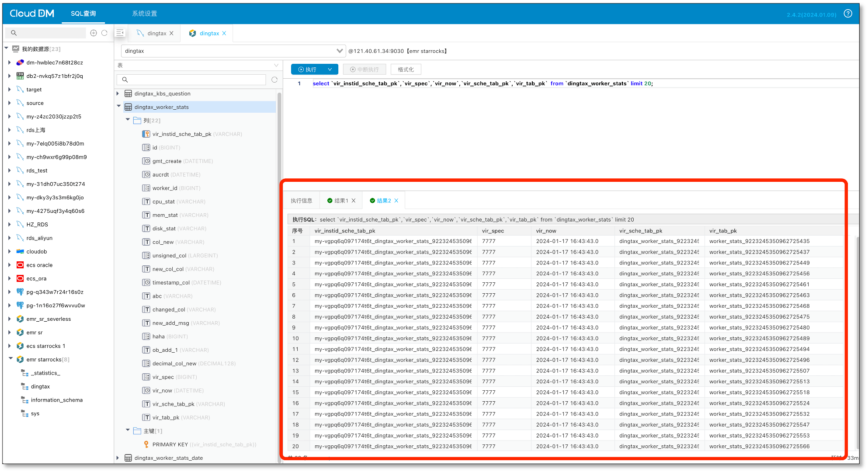
Task: Click the locate target icon beside the datasource search
Action: point(94,33)
